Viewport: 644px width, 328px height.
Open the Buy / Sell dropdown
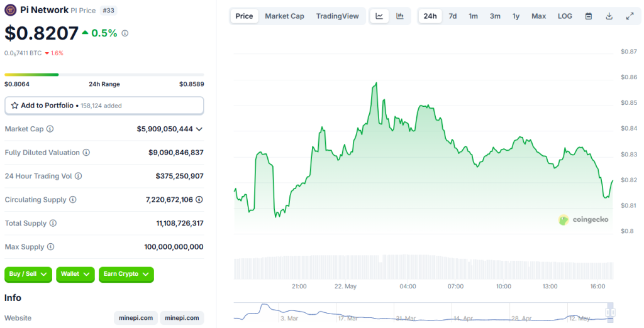28,274
